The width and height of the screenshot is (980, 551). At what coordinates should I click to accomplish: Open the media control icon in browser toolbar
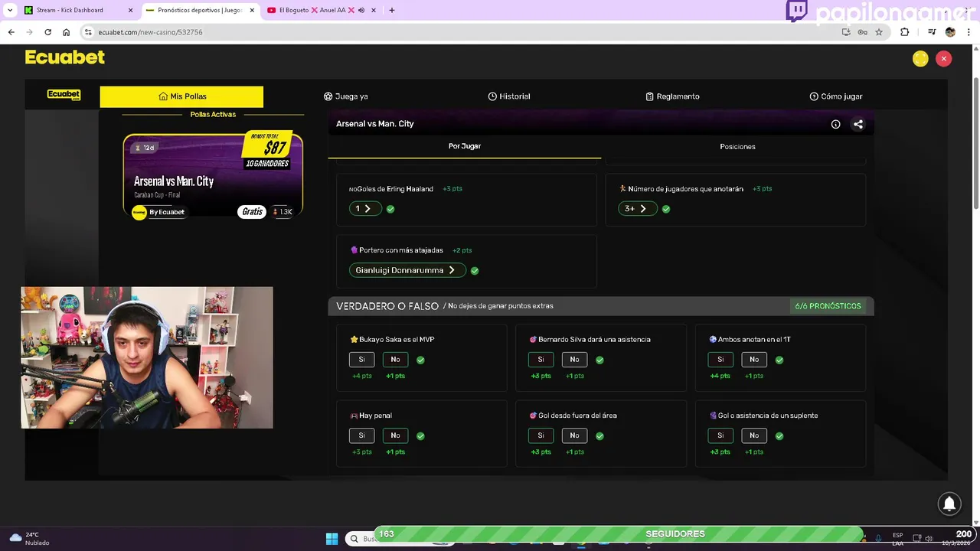[x=932, y=32]
